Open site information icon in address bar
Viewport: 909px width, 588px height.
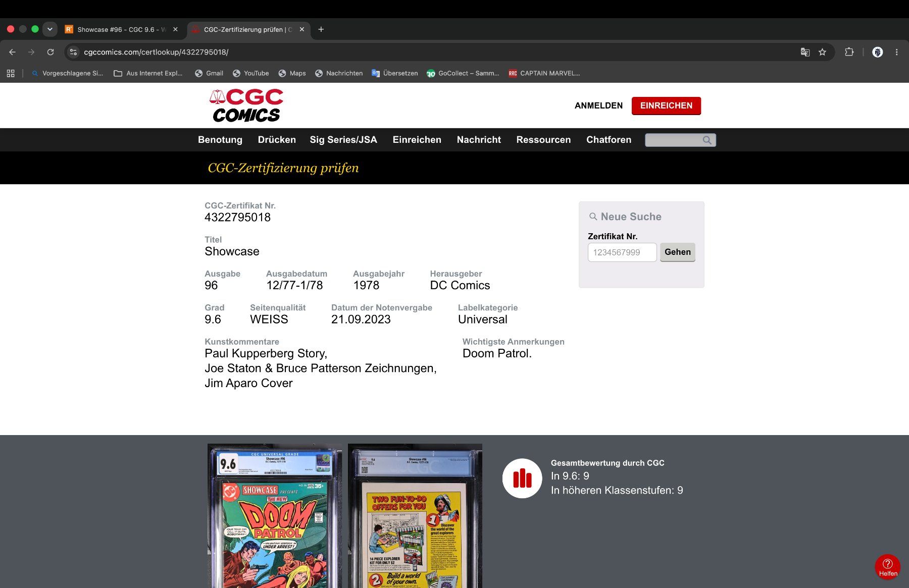74,52
